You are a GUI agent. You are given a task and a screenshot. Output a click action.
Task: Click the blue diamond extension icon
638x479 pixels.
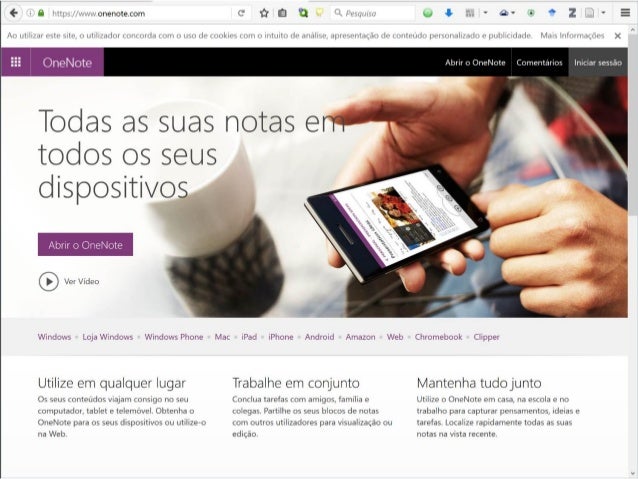pyautogui.click(x=552, y=13)
